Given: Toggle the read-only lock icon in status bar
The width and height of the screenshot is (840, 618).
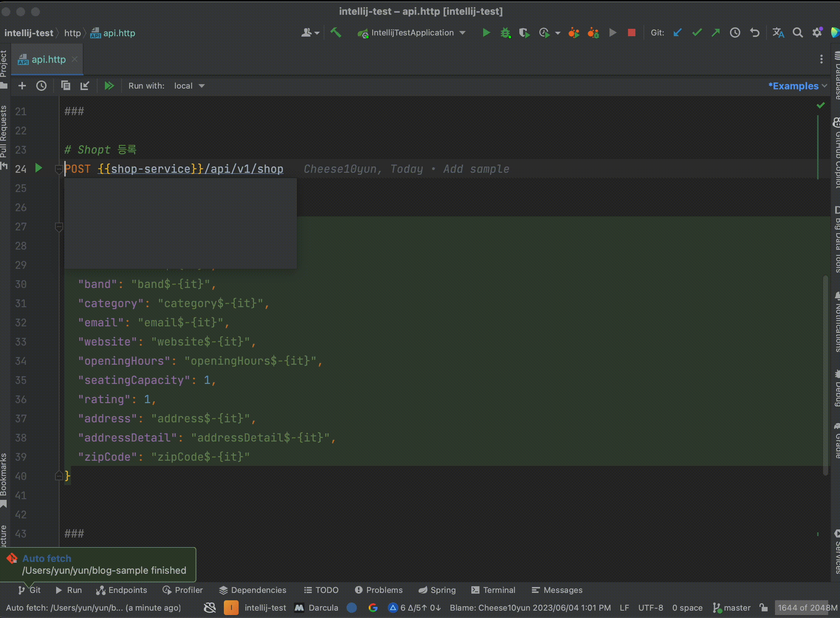Looking at the screenshot, I should click(764, 608).
